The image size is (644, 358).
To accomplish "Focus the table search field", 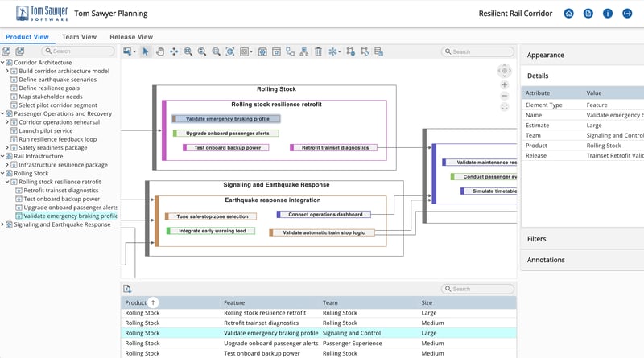I will click(x=477, y=289).
